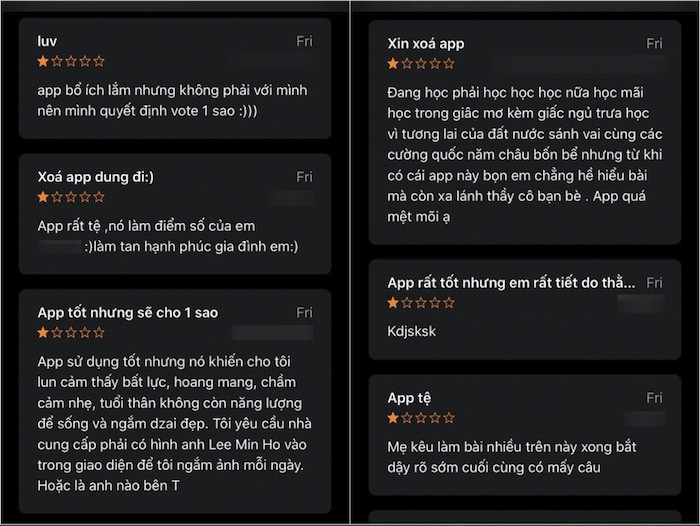Click the "Fri" date on "Xin xoá app" review
This screenshot has height=526, width=700.
[654, 43]
